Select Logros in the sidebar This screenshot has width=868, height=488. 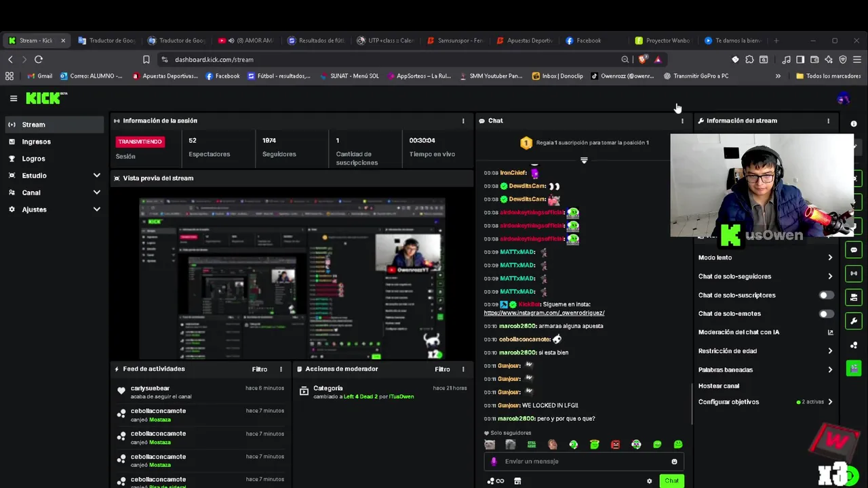[x=54, y=159]
